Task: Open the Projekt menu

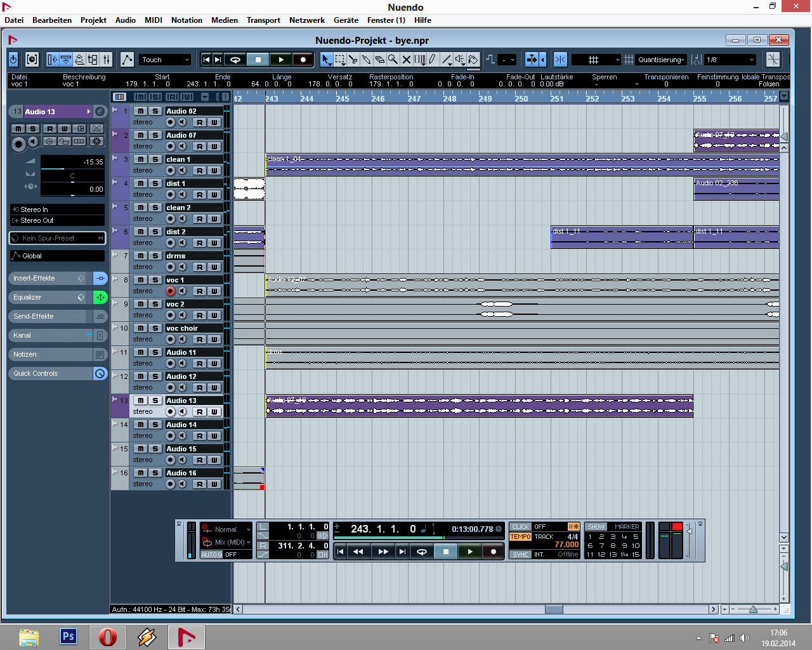Action: tap(93, 20)
